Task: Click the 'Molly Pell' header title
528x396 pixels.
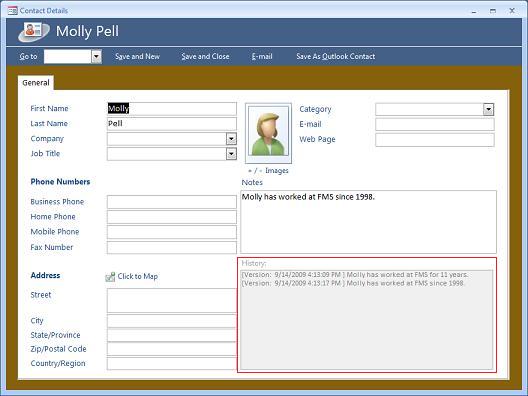Action: [x=87, y=31]
